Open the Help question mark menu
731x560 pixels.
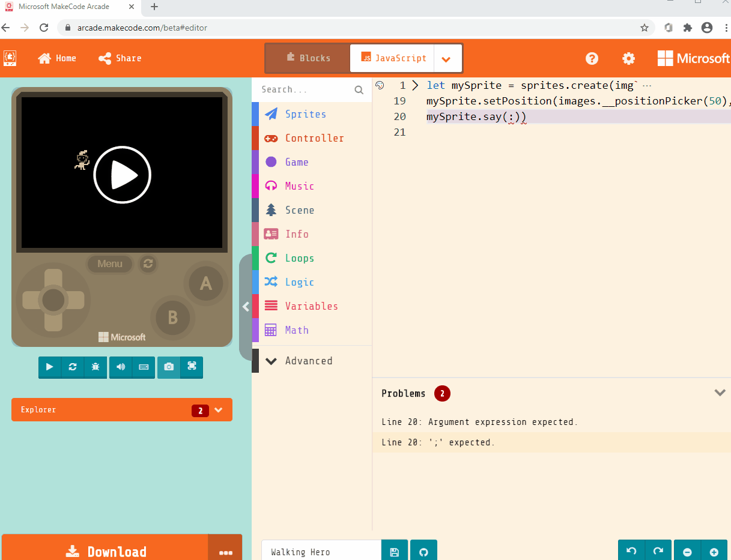click(592, 58)
